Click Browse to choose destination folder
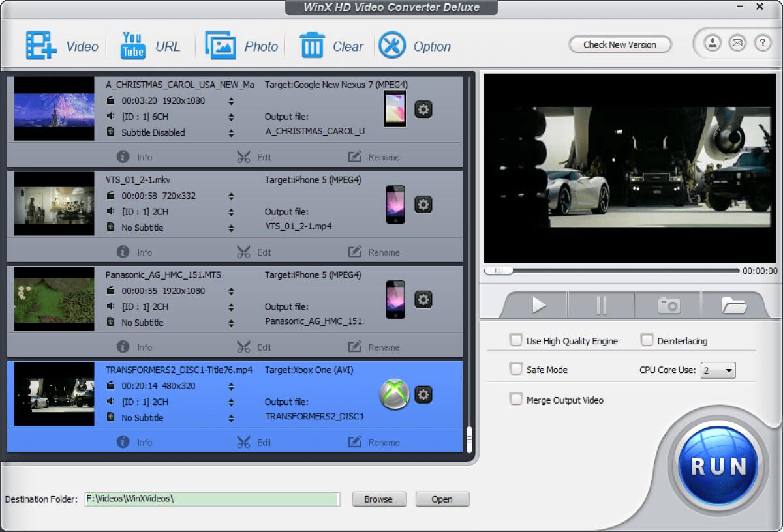 pos(378,499)
